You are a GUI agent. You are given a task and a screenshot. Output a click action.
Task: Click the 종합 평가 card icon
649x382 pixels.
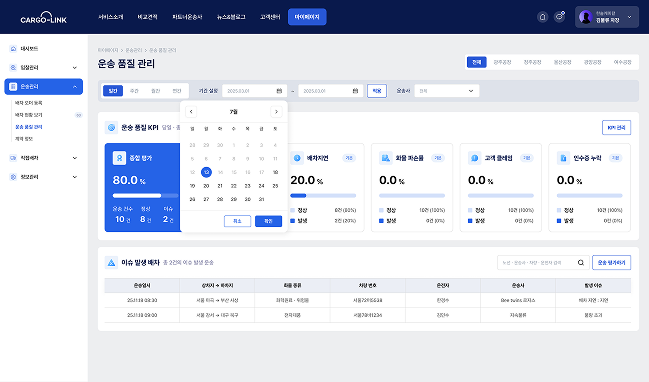click(x=119, y=158)
